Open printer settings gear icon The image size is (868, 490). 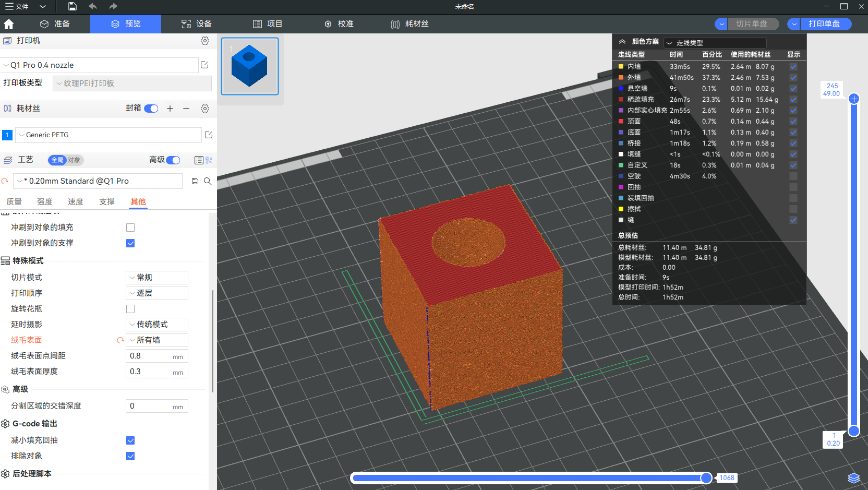(x=205, y=41)
